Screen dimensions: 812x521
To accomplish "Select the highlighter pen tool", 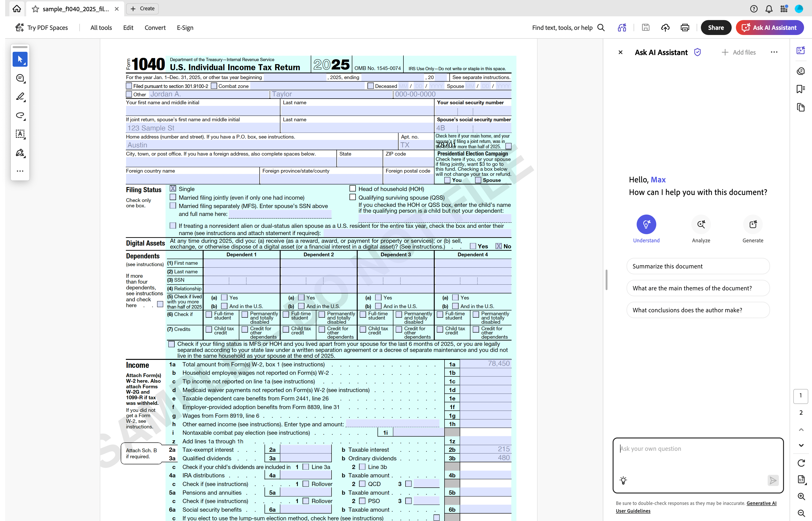I will click(x=20, y=97).
